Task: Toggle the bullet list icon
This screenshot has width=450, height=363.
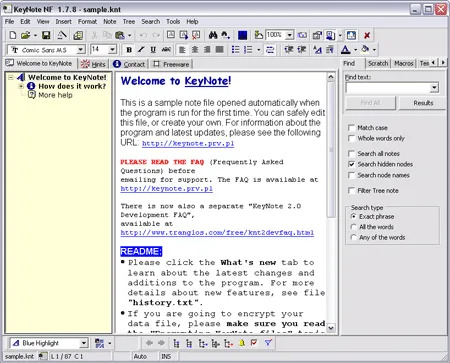Action: click(x=236, y=50)
